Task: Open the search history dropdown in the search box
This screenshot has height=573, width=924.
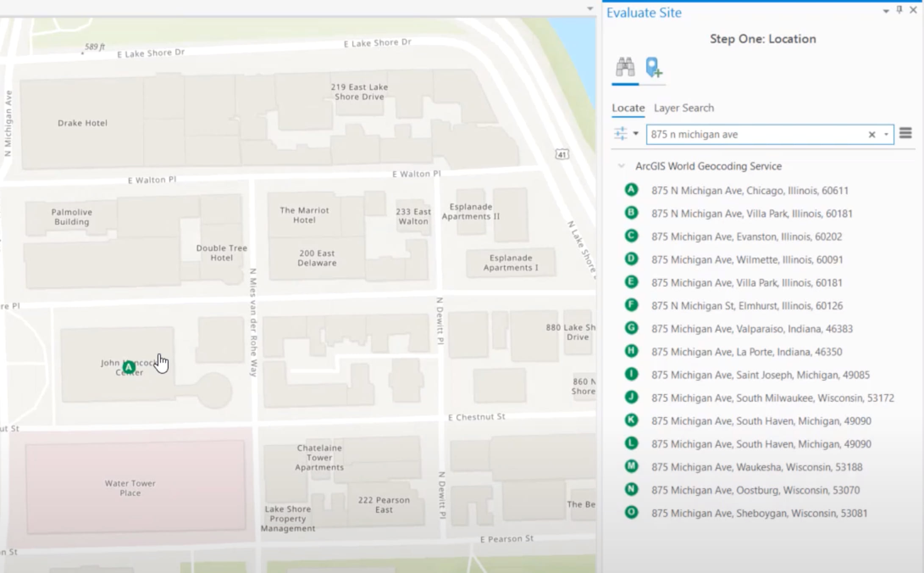Action: [885, 134]
